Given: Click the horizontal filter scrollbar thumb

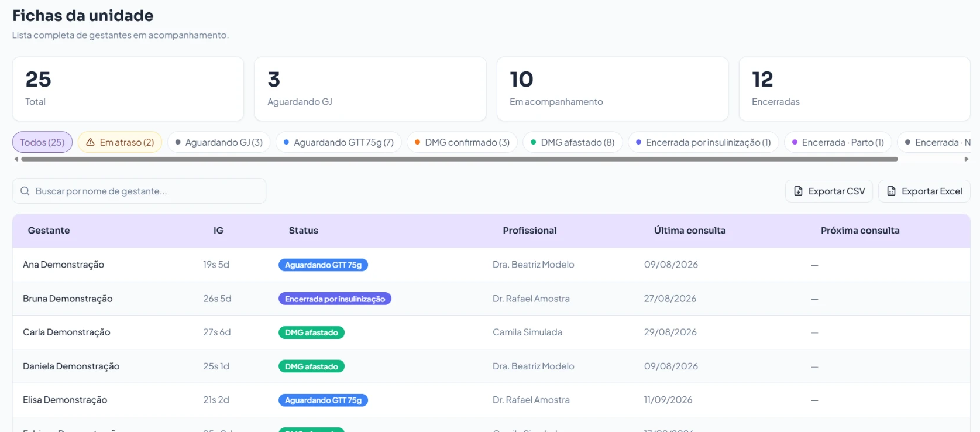Looking at the screenshot, I should pos(459,159).
